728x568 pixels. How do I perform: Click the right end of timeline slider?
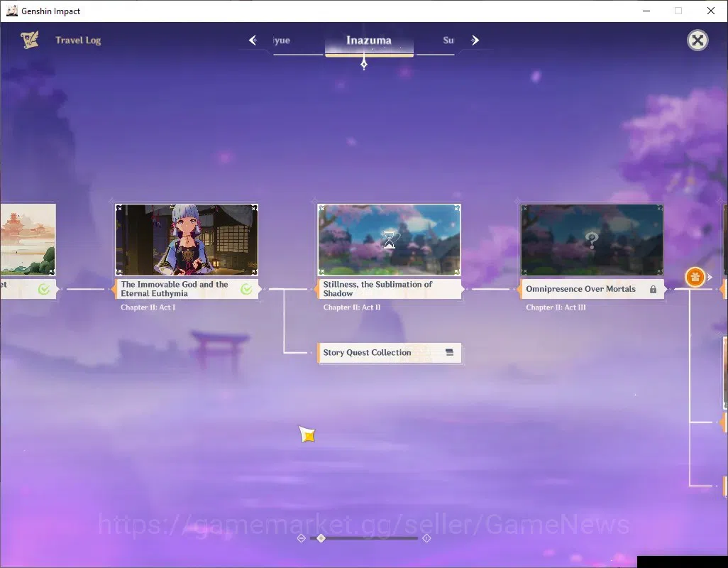(426, 538)
